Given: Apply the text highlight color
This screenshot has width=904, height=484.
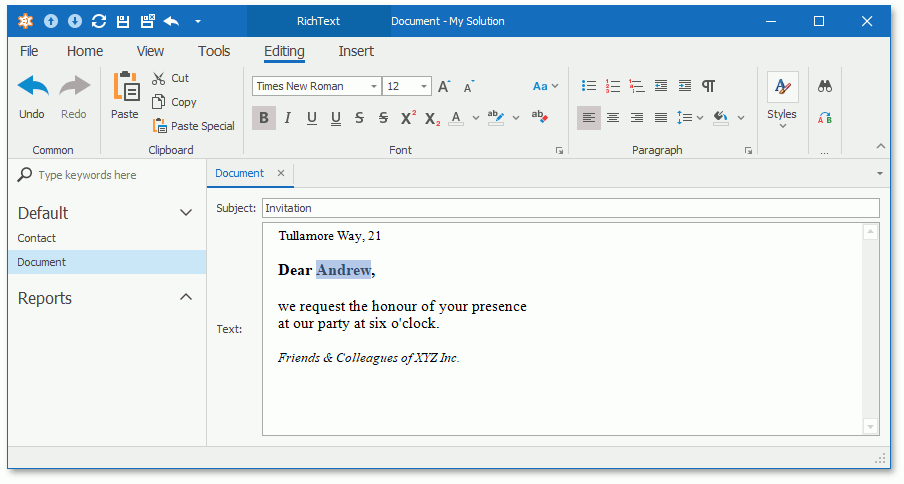Looking at the screenshot, I should point(495,118).
